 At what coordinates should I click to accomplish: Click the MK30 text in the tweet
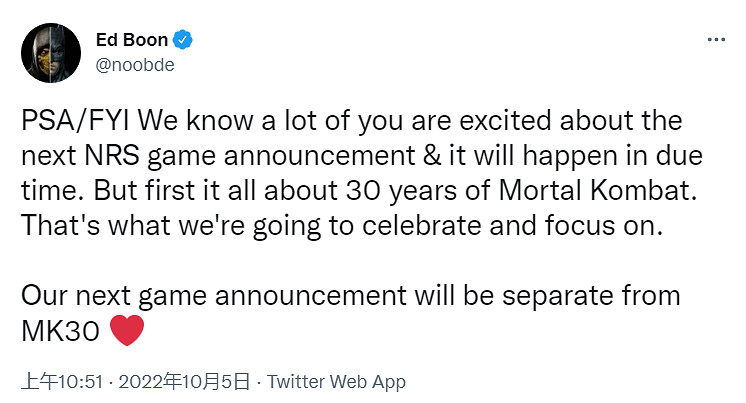[x=60, y=331]
